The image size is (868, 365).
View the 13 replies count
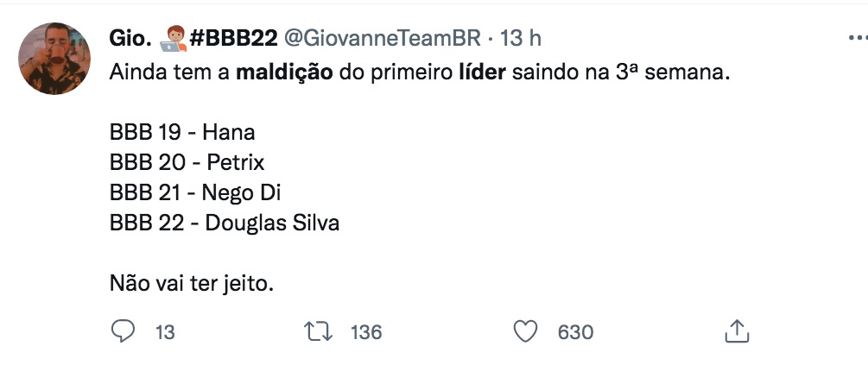click(164, 331)
